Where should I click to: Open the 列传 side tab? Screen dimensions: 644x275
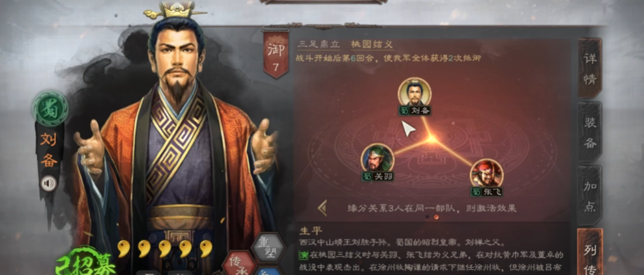(x=590, y=252)
